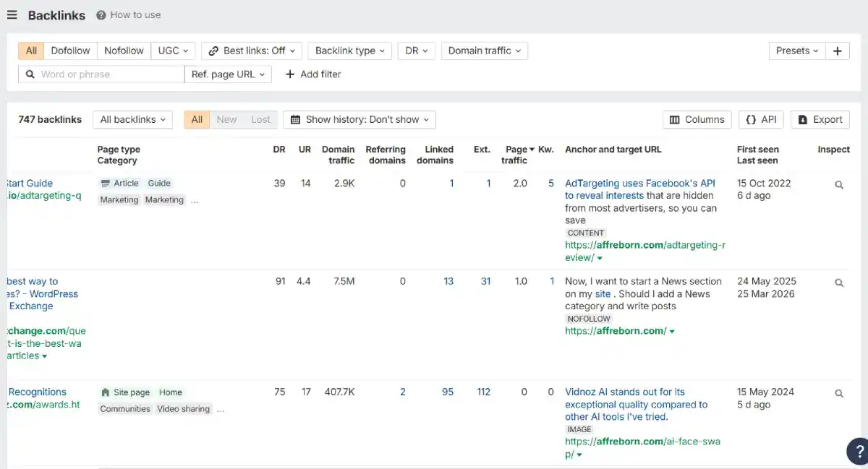Open external links count 31
Screen dimensions: 868x469
pyautogui.click(x=485, y=281)
